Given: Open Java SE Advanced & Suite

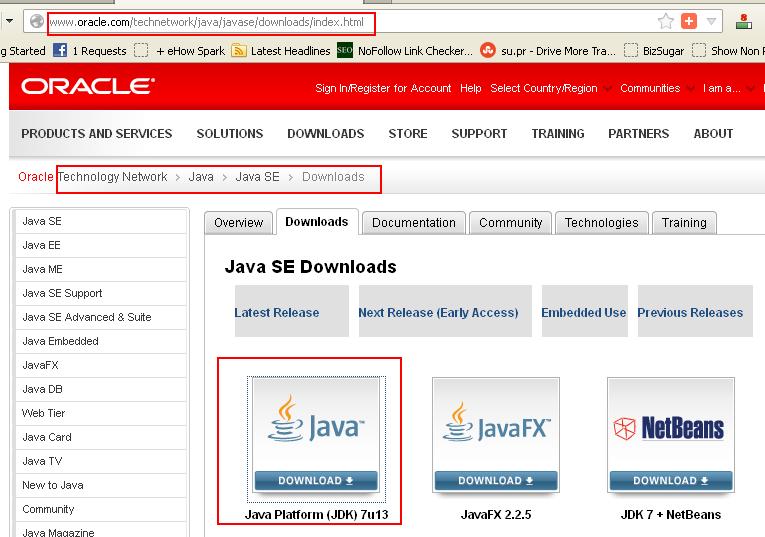Looking at the screenshot, I should pos(101,317).
